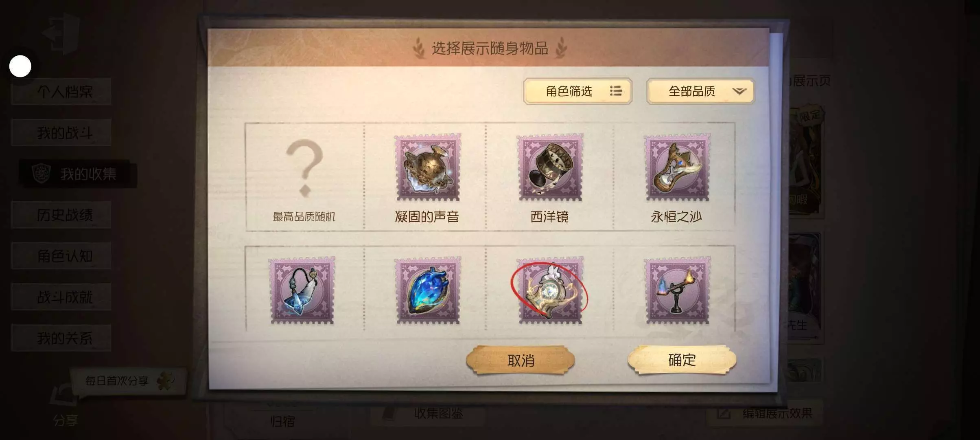980x440 pixels.
Task: Tap the white floating assistive dot
Action: [20, 66]
